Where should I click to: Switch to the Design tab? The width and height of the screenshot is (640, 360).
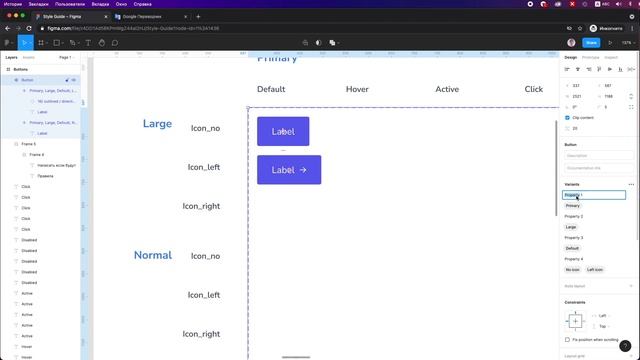tap(571, 58)
